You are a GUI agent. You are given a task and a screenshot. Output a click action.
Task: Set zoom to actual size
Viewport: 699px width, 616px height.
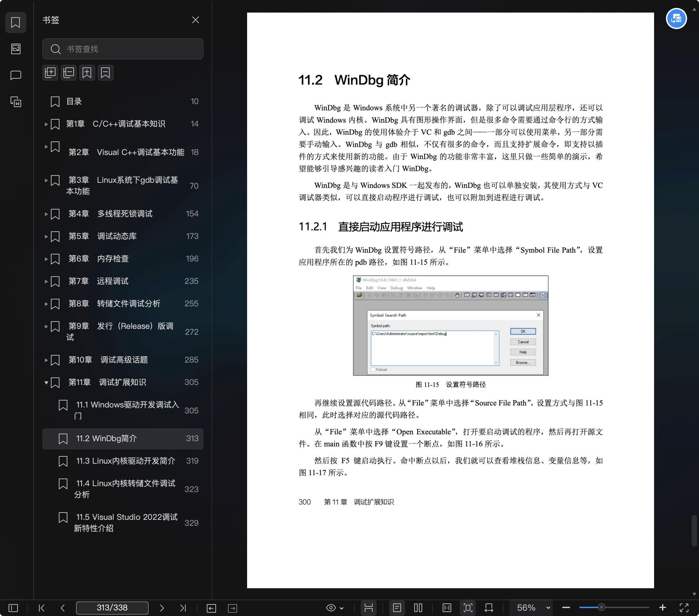447,608
